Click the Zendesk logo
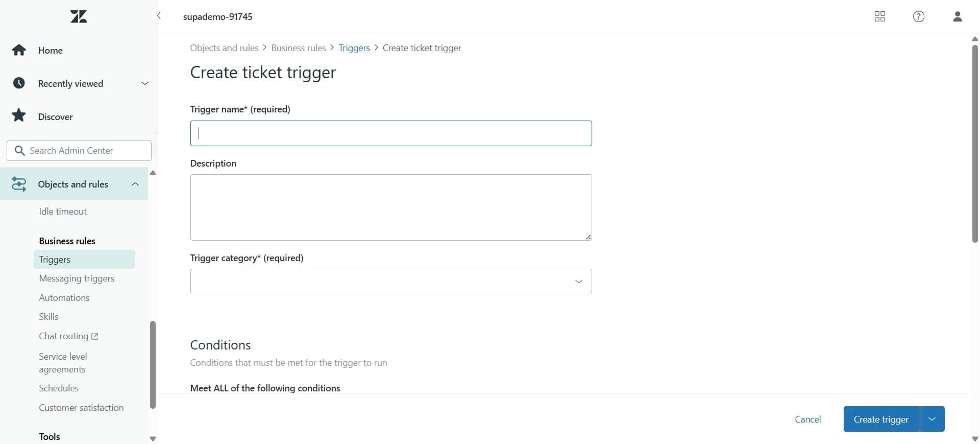The width and height of the screenshot is (980, 444). pos(79,16)
